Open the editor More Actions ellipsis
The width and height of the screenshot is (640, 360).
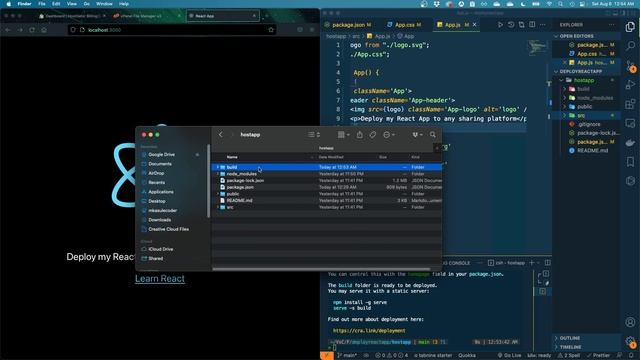tap(542, 24)
